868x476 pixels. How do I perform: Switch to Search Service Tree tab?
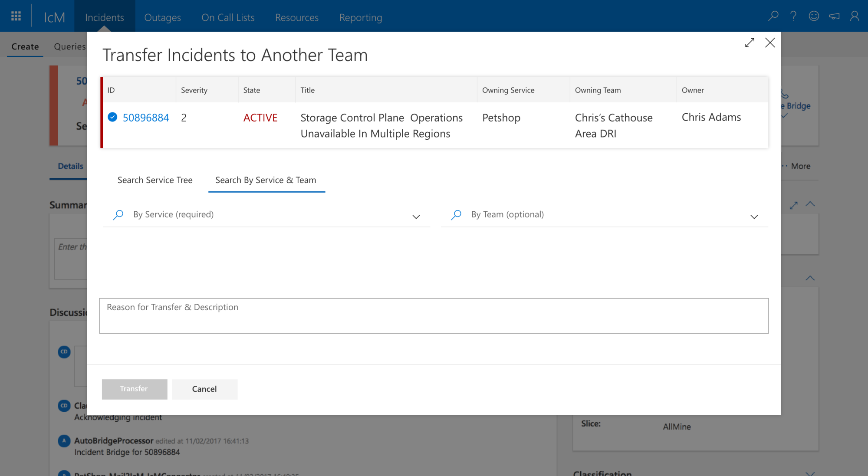(155, 180)
